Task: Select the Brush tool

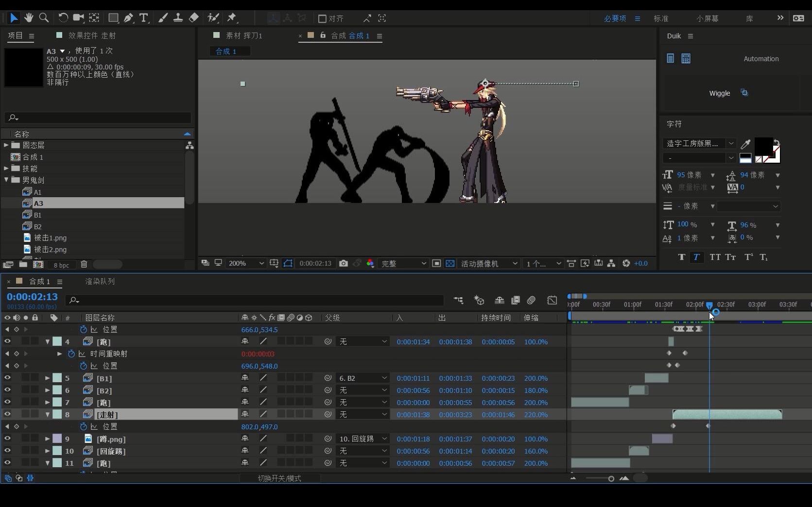Action: 163,18
